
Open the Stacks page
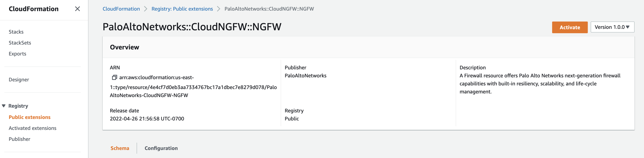16,32
